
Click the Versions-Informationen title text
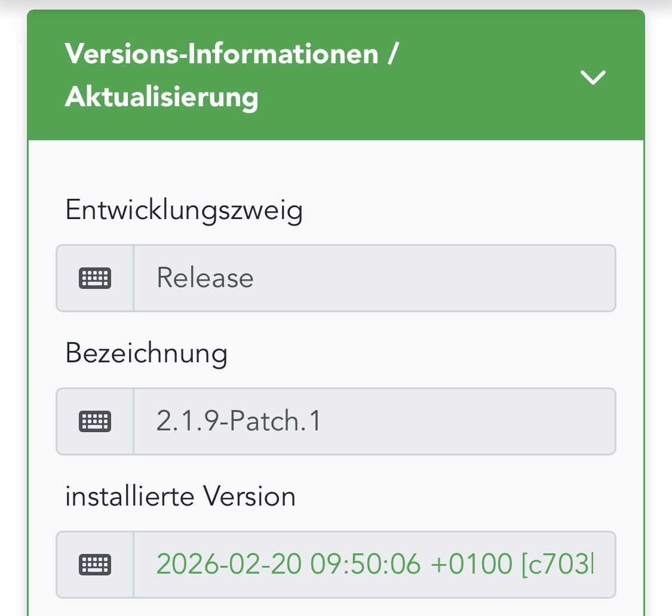click(222, 54)
